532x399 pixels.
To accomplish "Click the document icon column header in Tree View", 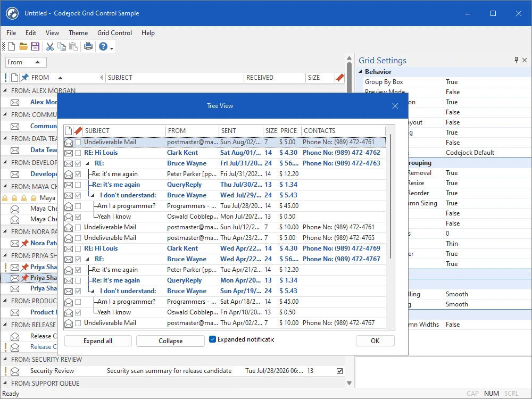I will click(68, 131).
